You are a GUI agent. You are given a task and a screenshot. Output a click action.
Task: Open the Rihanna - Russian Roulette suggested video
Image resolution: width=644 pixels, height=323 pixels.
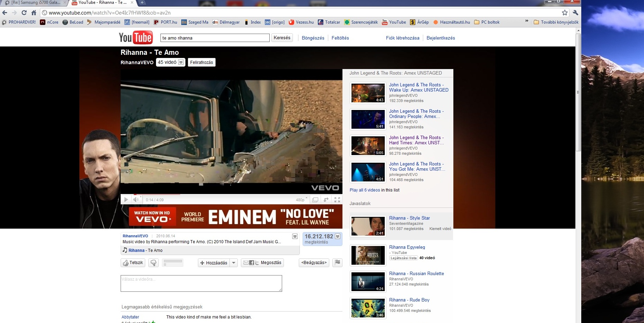pyautogui.click(x=416, y=274)
